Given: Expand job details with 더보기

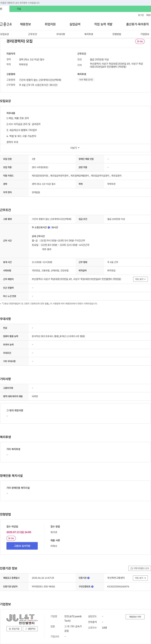Looking at the screenshot, I should coord(75,148).
